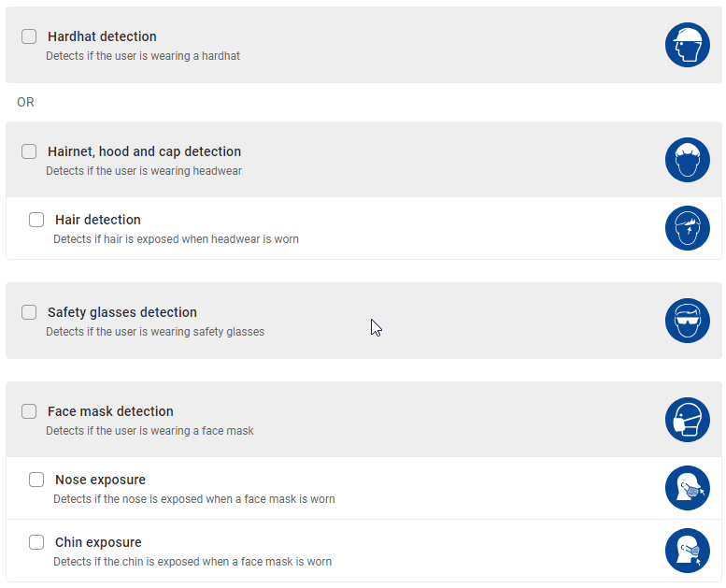
Task: Turn on the Chin exposure checkbox
Action: pyautogui.click(x=36, y=542)
